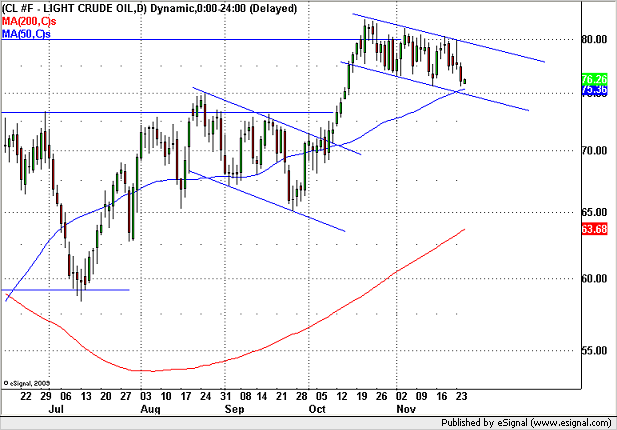Click the green 76.26 last price tag
The image size is (617, 430).
tap(595, 79)
